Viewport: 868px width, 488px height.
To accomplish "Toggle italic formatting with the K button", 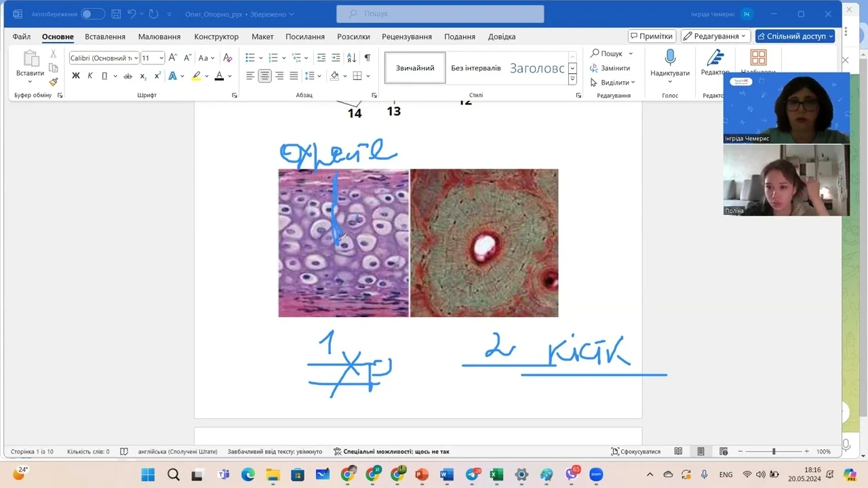I will pos(90,76).
